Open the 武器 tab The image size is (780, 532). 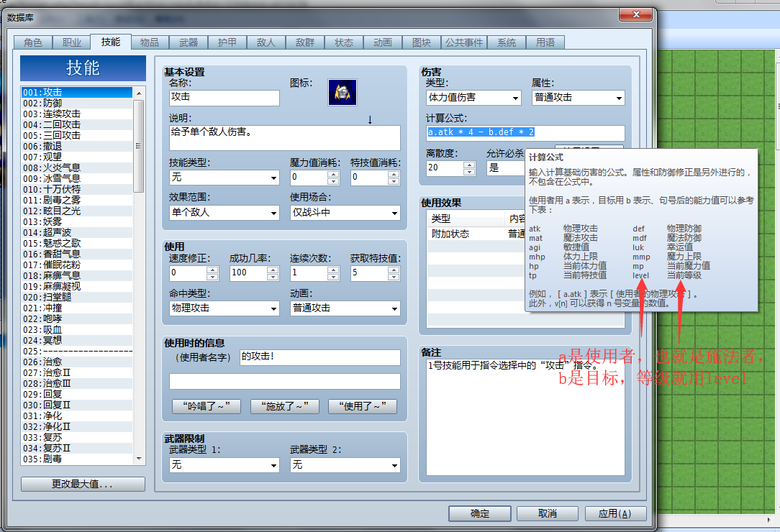[188, 42]
